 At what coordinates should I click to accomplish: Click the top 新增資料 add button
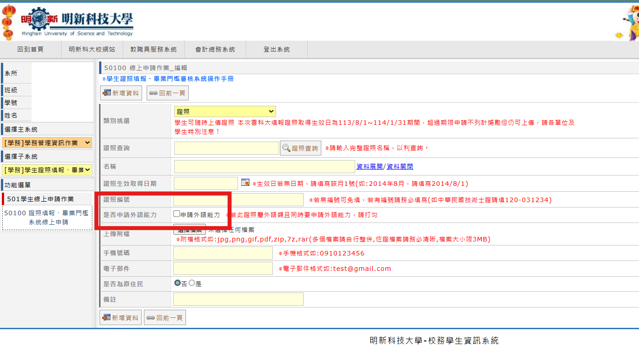(x=121, y=93)
